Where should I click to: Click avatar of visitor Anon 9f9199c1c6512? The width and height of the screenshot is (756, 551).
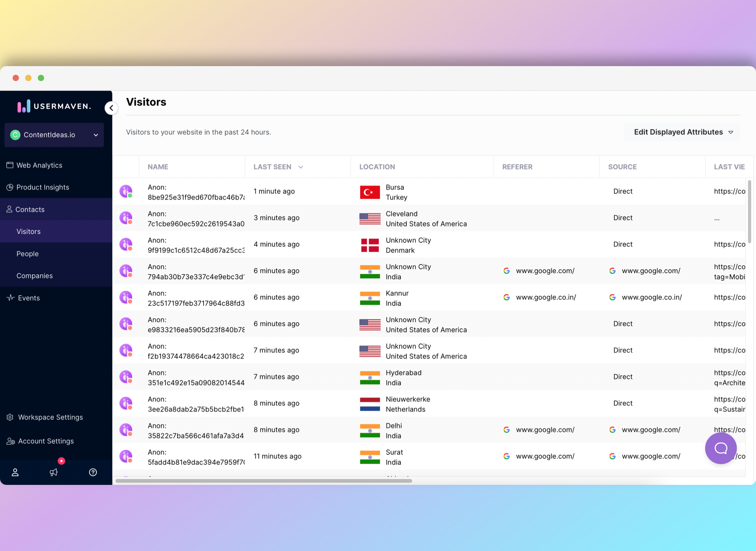click(x=126, y=244)
